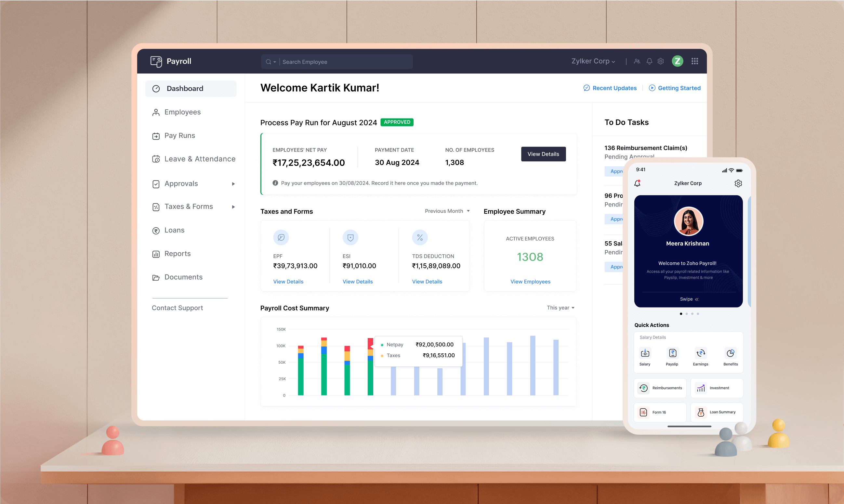The height and width of the screenshot is (504, 844).
Task: Tap the Form 16 quick action
Action: click(x=659, y=412)
